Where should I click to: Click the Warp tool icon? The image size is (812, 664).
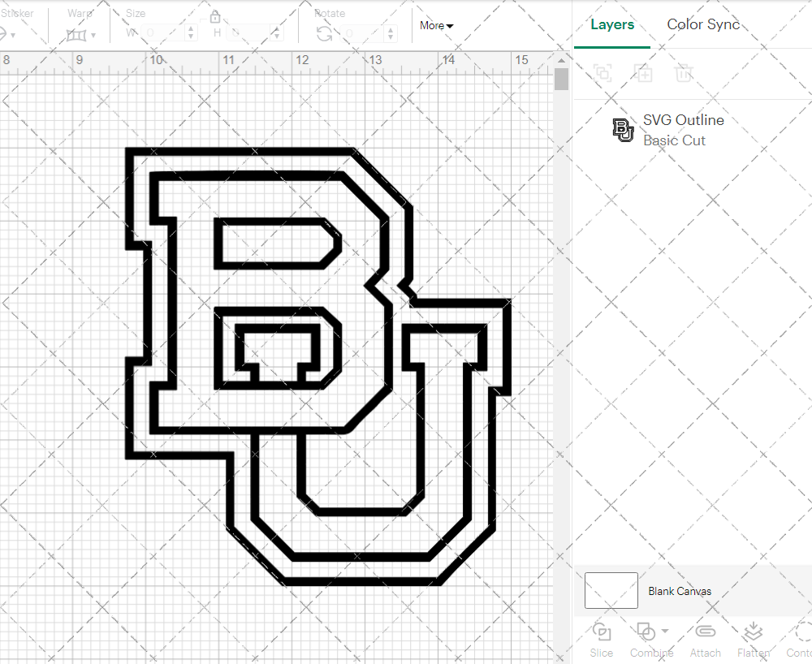coord(76,36)
